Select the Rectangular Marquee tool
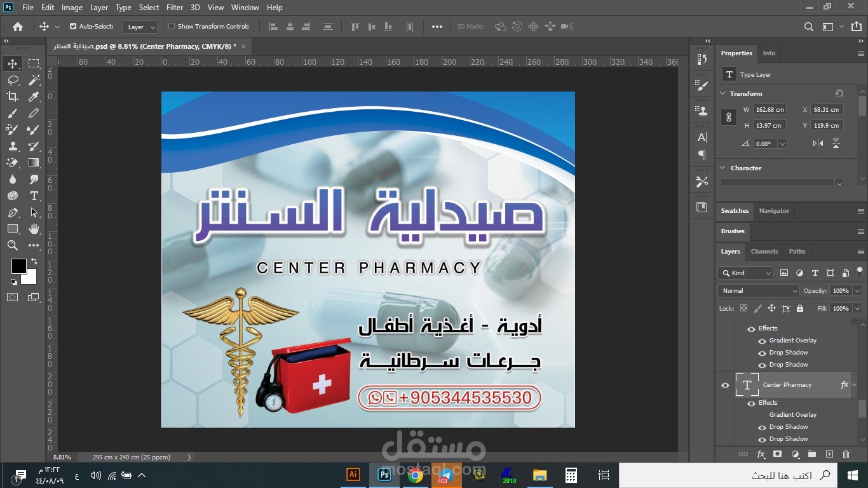 coord(34,64)
